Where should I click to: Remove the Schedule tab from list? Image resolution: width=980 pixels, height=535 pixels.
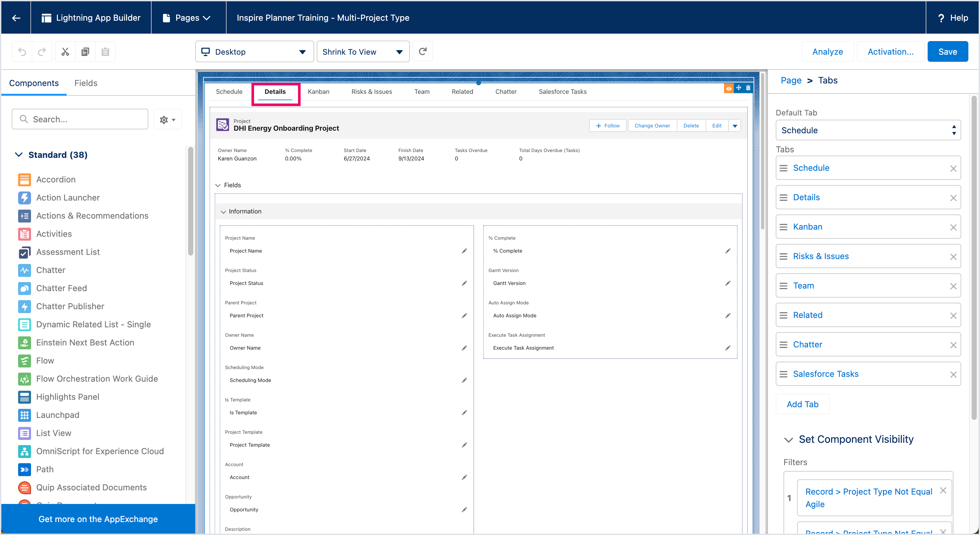coord(953,168)
